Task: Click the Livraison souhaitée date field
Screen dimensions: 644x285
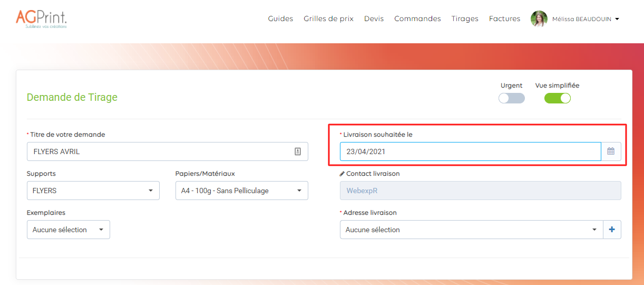Action: (469, 151)
